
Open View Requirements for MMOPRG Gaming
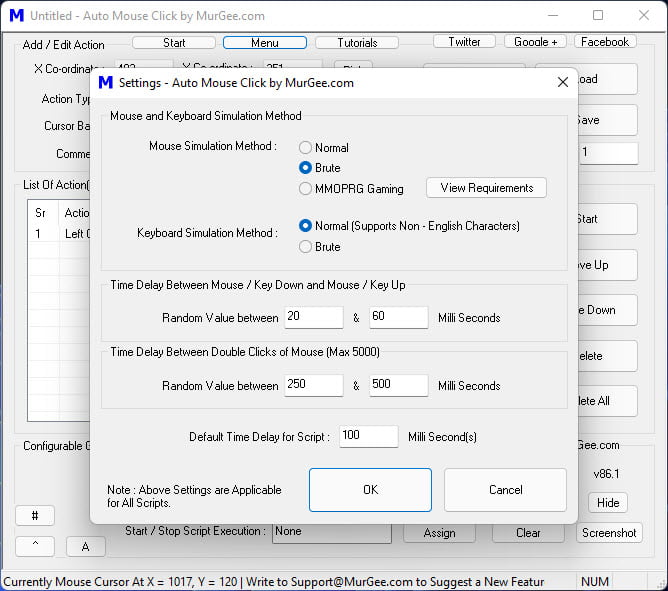[487, 188]
